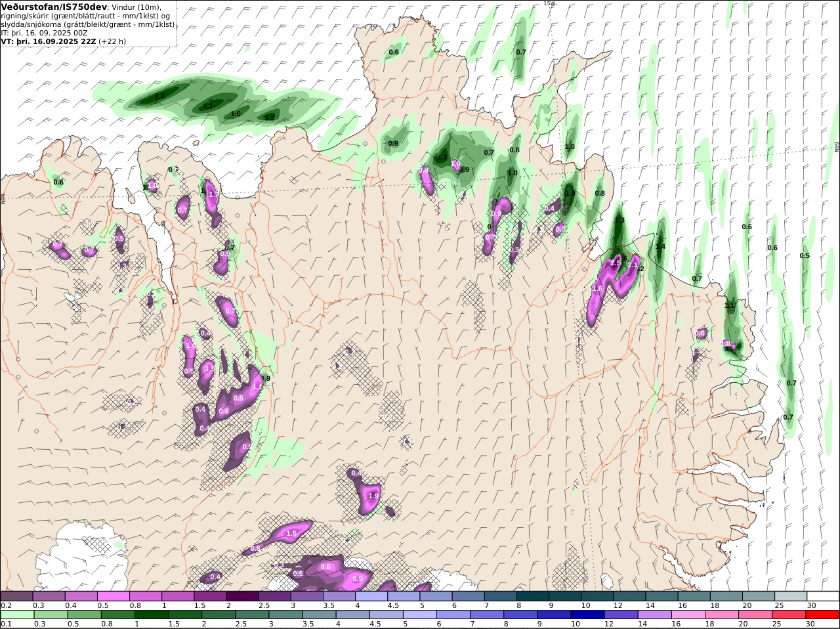Click the Veðurstofan/IS750dev title text
The image size is (840, 629).
(x=54, y=7)
